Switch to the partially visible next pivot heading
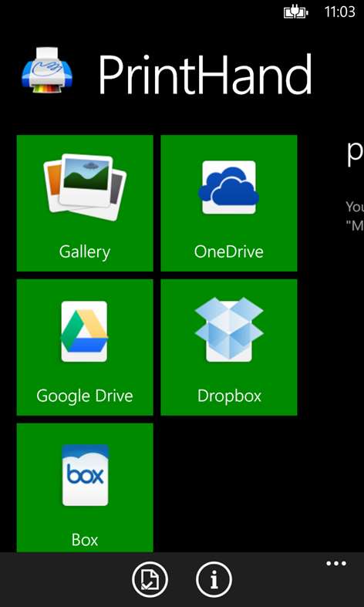This screenshot has height=607, width=364. pos(355,153)
